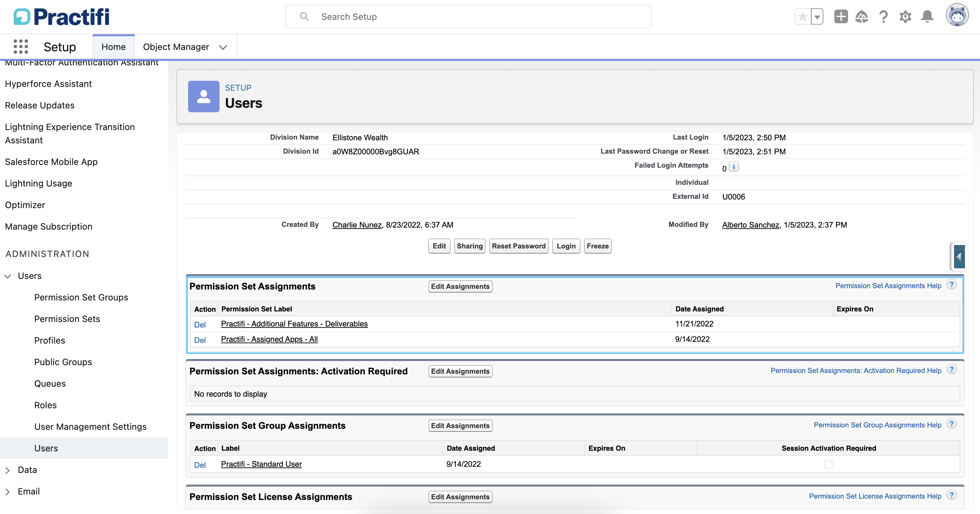Viewport: 980px width, 514px height.
Task: Open Practifi - Assigned Apps - All link
Action: point(269,339)
